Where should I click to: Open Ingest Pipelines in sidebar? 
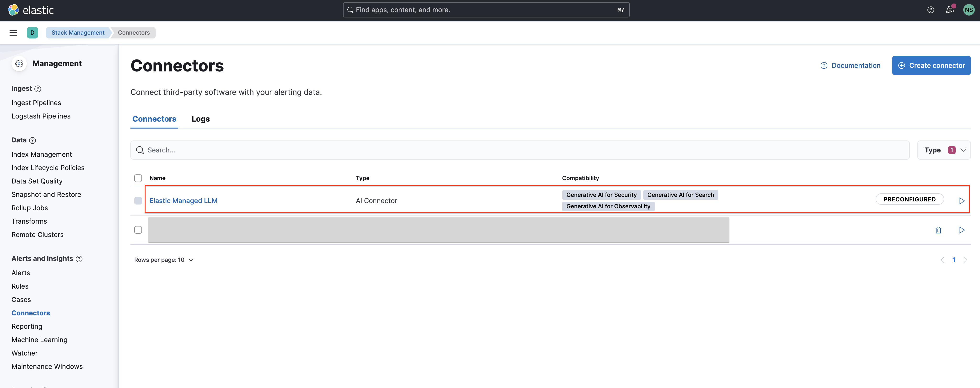[x=36, y=103]
